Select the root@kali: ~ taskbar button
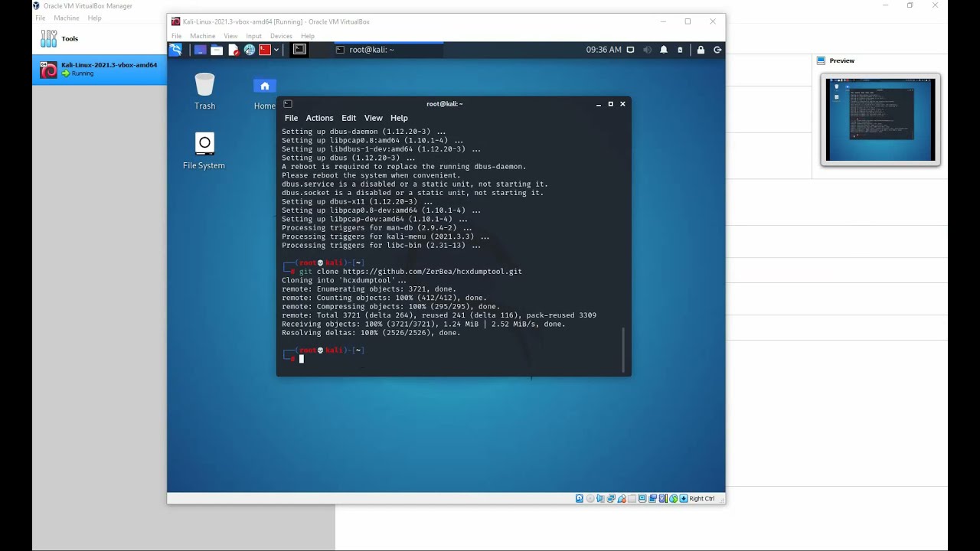Viewport: 980px width, 551px height. [387, 50]
